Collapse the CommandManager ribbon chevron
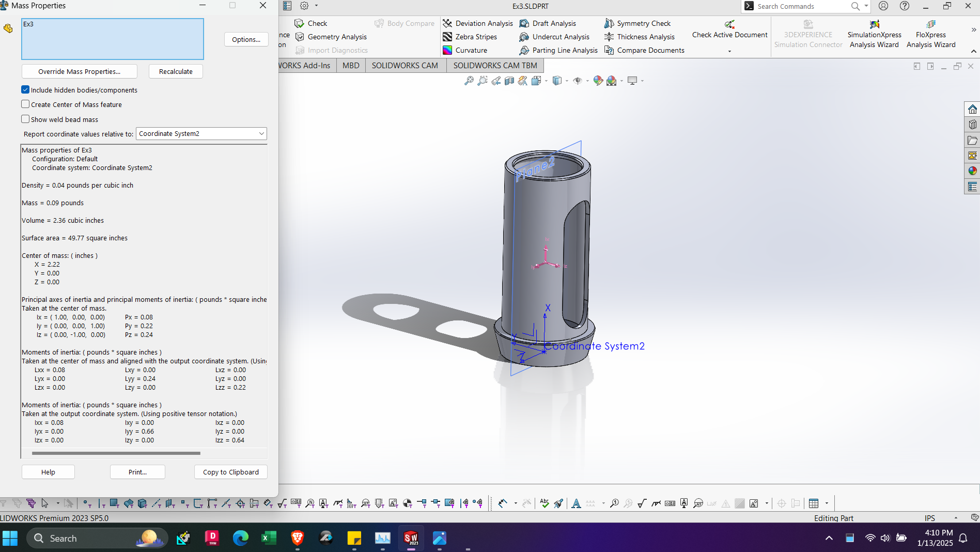980x552 pixels. [x=974, y=51]
